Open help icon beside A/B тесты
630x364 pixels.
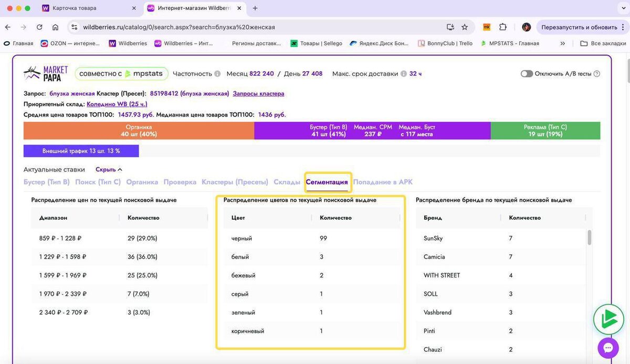tap(596, 74)
